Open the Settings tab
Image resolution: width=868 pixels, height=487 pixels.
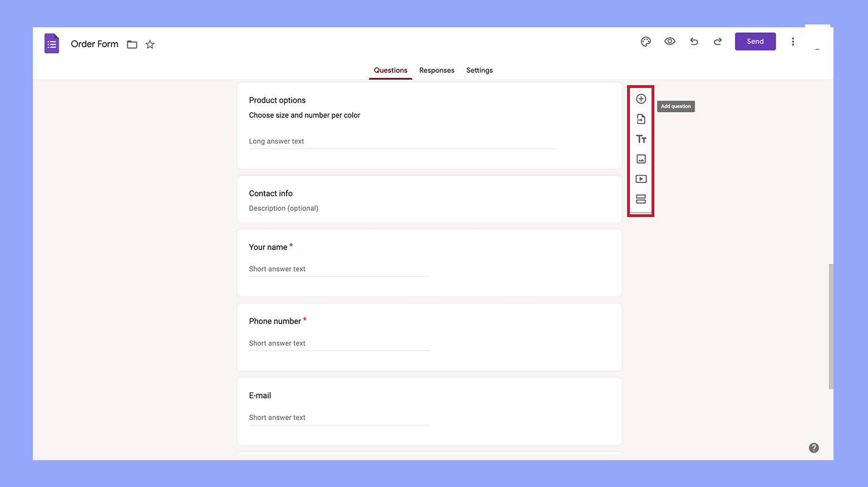tap(479, 70)
